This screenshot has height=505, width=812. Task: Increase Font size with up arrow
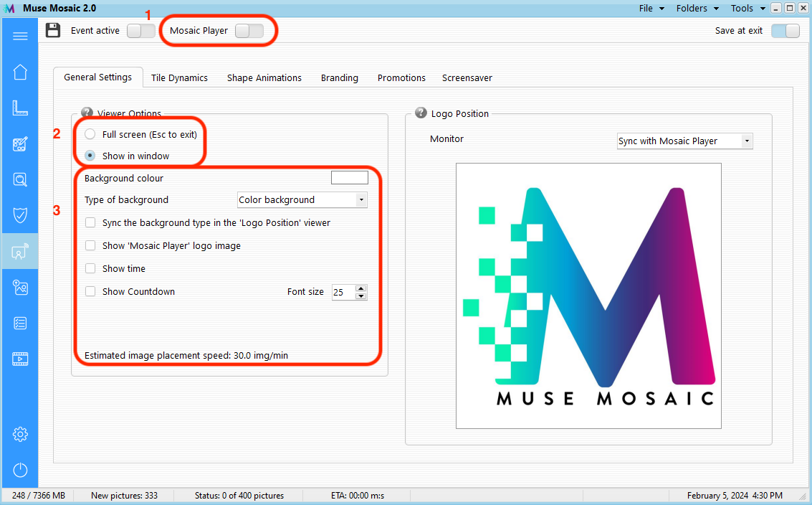361,288
